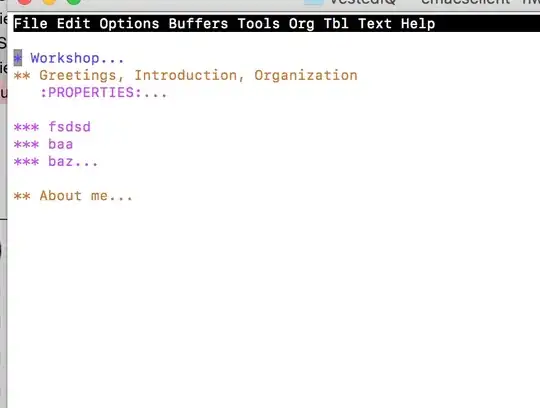Click the baa subheading
Viewport: 540px width, 408px height.
[x=61, y=144]
